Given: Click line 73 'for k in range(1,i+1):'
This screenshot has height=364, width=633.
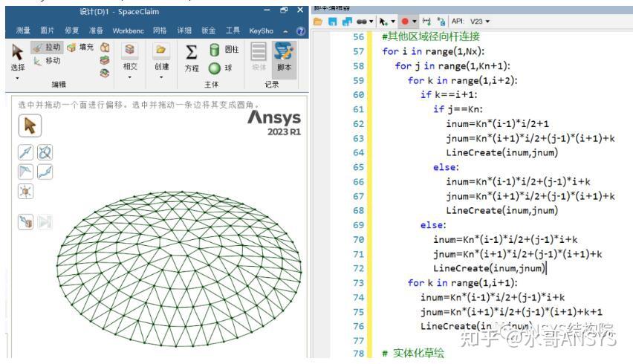Looking at the screenshot, I should [x=462, y=283].
